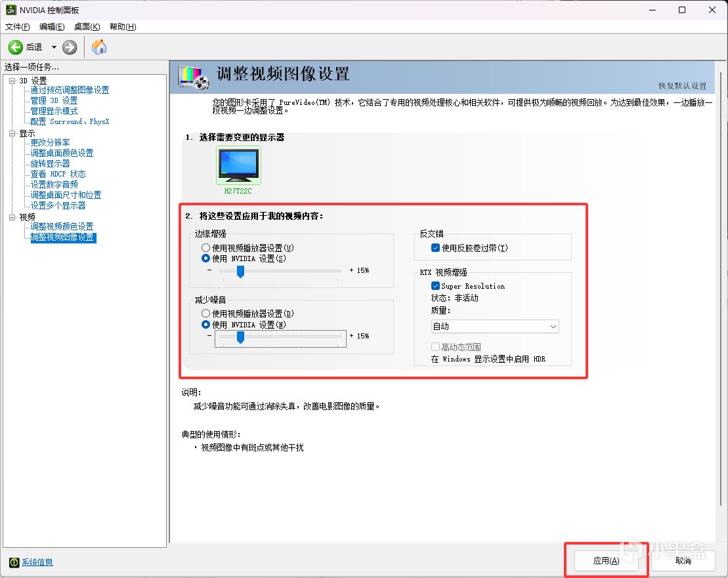Open 调整桌面颜色设置 in the tree
This screenshot has height=578, width=728.
(x=62, y=153)
